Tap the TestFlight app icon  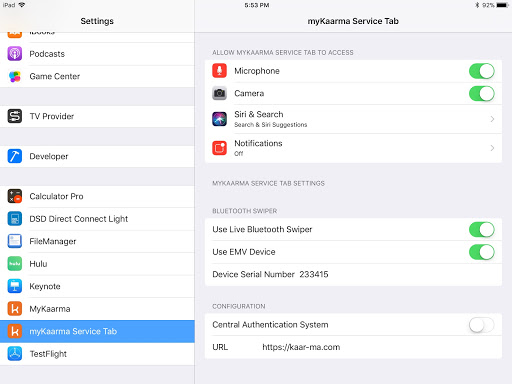[x=15, y=354]
